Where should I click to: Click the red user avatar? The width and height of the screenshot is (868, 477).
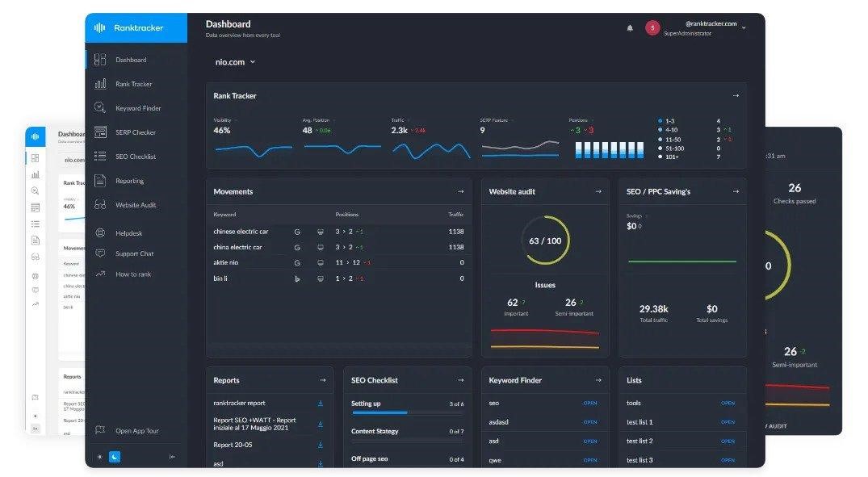pyautogui.click(x=652, y=27)
